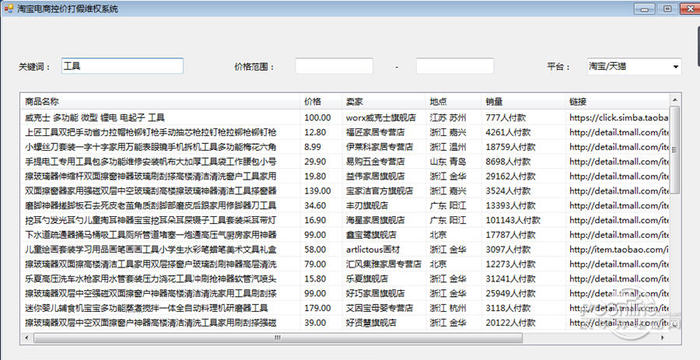700x360 pixels.
Task: Click sales cell 3097人付款
Action: point(508,249)
